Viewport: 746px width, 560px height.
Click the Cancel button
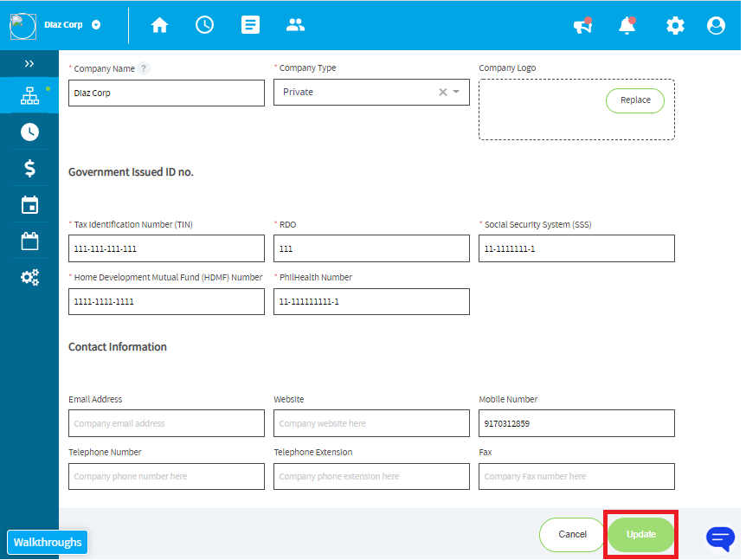pyautogui.click(x=572, y=534)
